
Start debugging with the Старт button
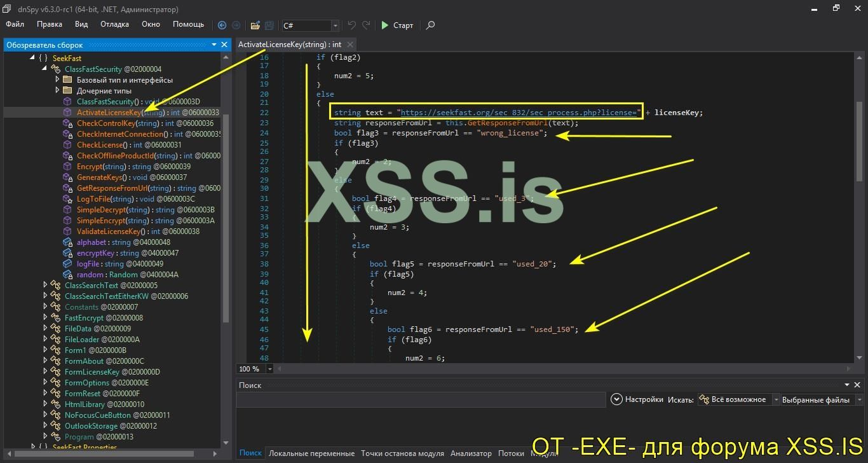pos(397,25)
